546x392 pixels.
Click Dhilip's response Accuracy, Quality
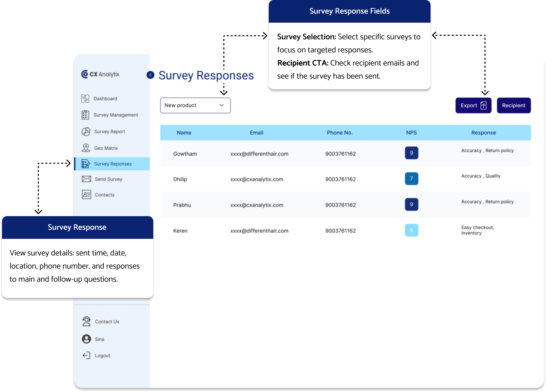[x=481, y=176]
